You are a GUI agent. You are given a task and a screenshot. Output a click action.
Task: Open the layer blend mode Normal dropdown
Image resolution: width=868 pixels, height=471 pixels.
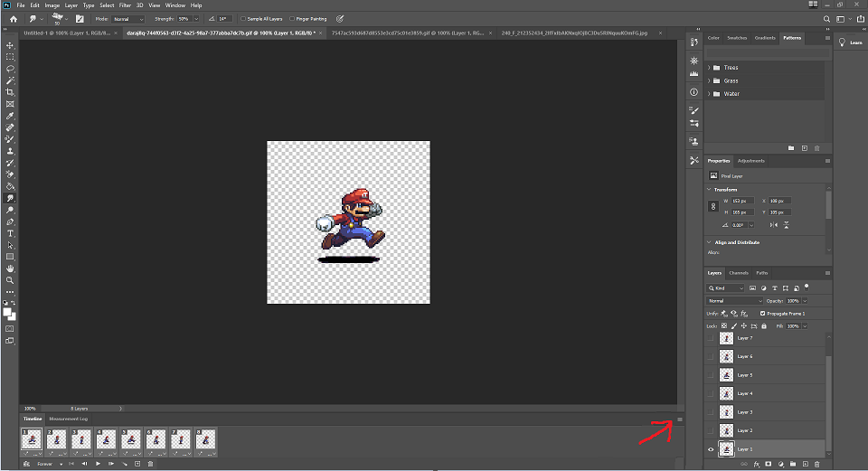[734, 301]
